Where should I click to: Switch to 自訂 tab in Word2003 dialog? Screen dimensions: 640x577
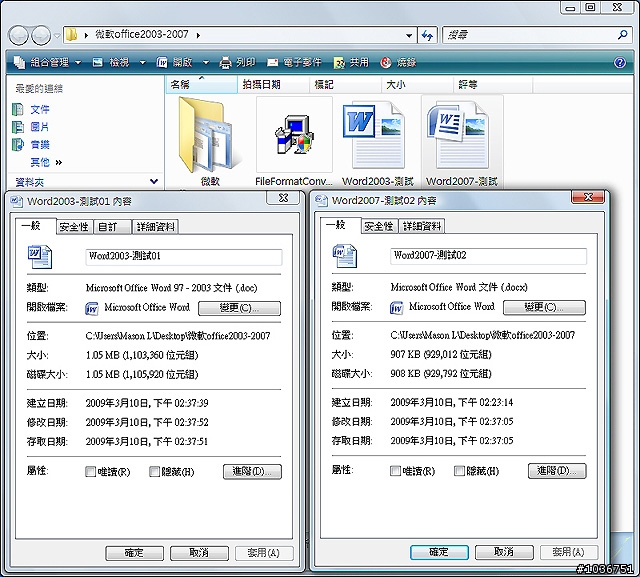(x=112, y=226)
